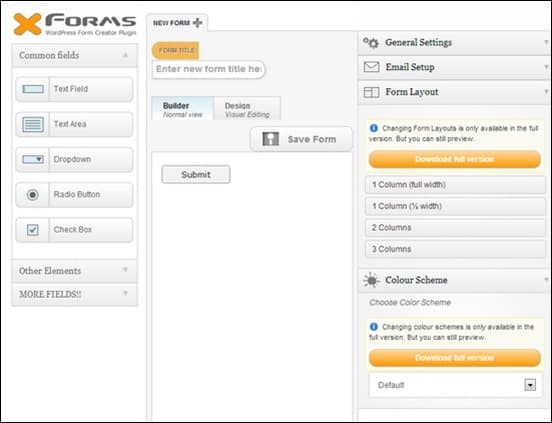The image size is (552, 423).
Task: Click the General Settings gear icon
Action: tap(371, 43)
